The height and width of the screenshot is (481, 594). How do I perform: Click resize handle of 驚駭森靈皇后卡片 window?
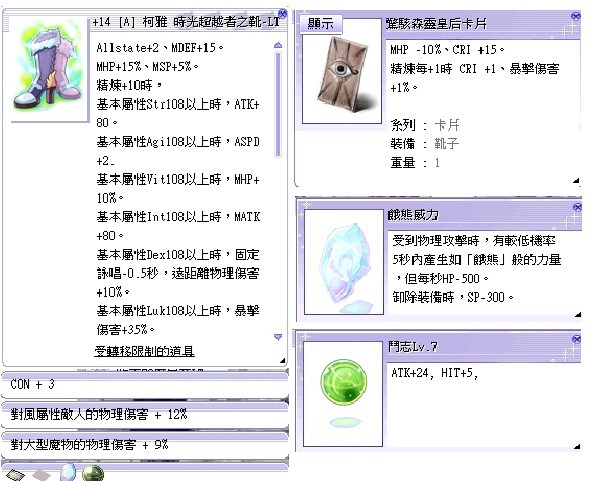[x=576, y=181]
